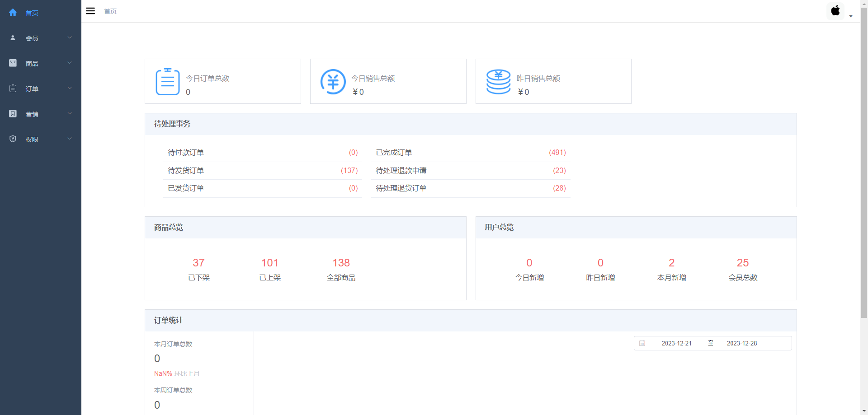Click the 昨日销售总额 card label
Image resolution: width=868 pixels, height=415 pixels.
pos(538,79)
